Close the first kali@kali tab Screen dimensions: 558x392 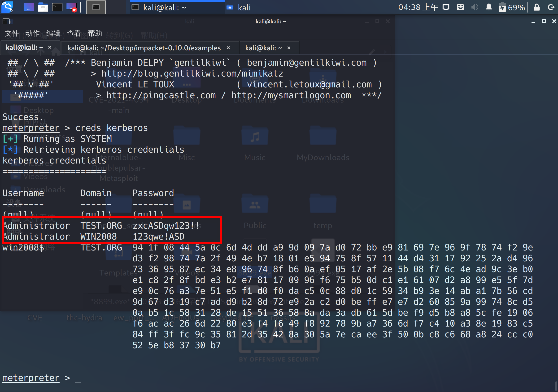(50, 47)
